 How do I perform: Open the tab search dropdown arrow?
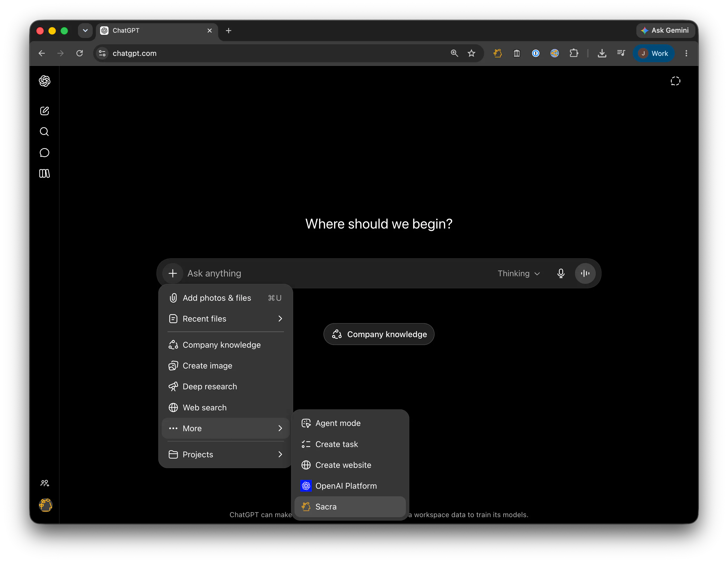(x=85, y=31)
